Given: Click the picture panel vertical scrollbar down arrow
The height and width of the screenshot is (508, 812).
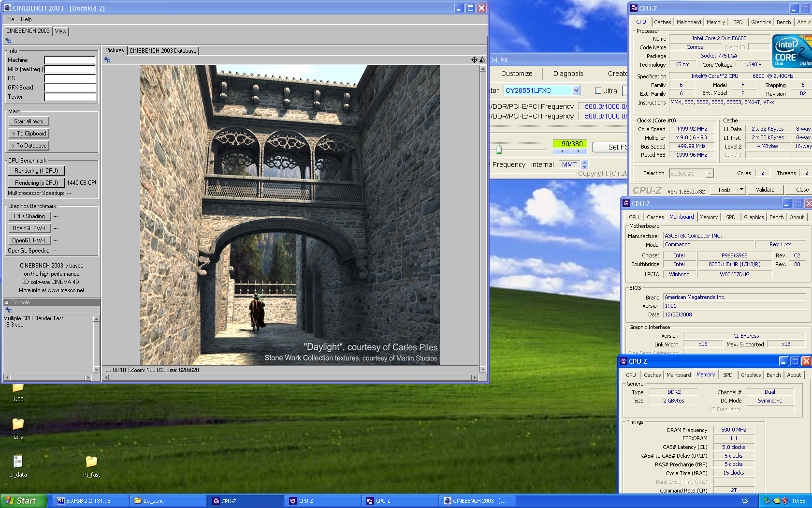Looking at the screenshot, I should coord(482,369).
